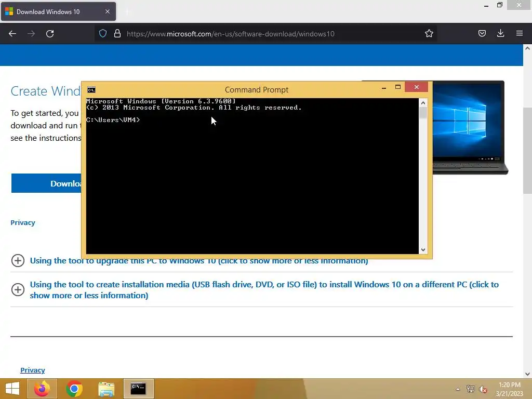Image resolution: width=532 pixels, height=399 pixels.
Task: Click the 'Create Wind' page heading
Action: (46, 91)
